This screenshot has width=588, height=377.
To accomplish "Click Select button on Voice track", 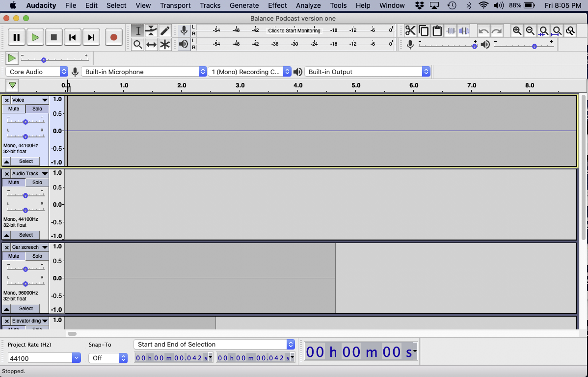I will pyautogui.click(x=26, y=162).
